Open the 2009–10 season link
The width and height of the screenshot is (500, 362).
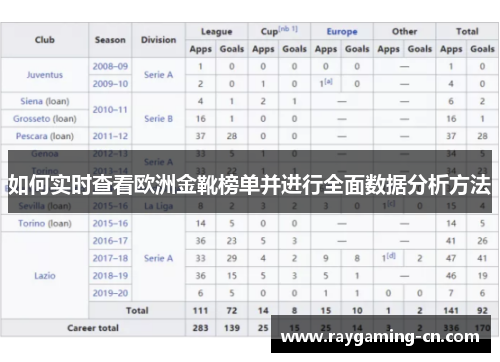coord(110,84)
